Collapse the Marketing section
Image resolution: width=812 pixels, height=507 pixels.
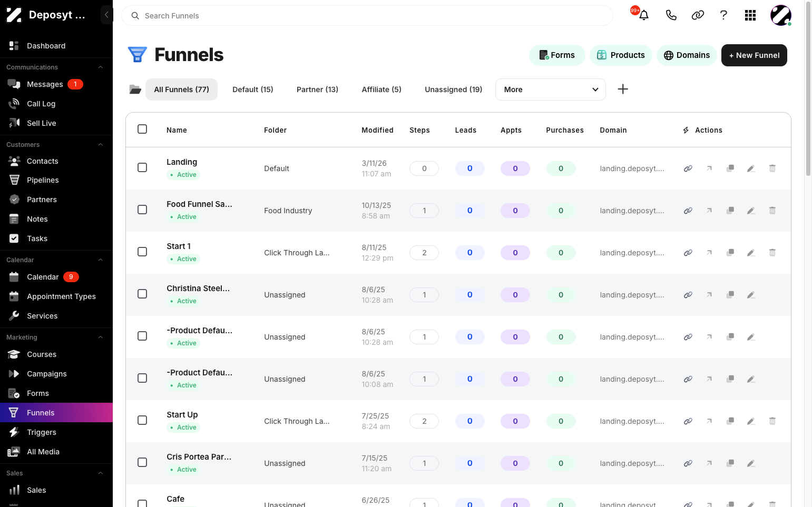[x=100, y=337]
